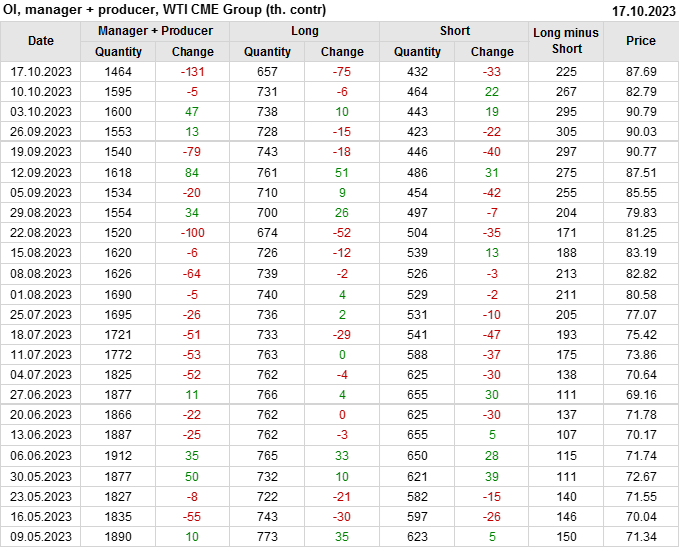Image resolution: width=680 pixels, height=548 pixels.
Task: Select the Manager + Producer quantity 1912
Action: tap(118, 455)
